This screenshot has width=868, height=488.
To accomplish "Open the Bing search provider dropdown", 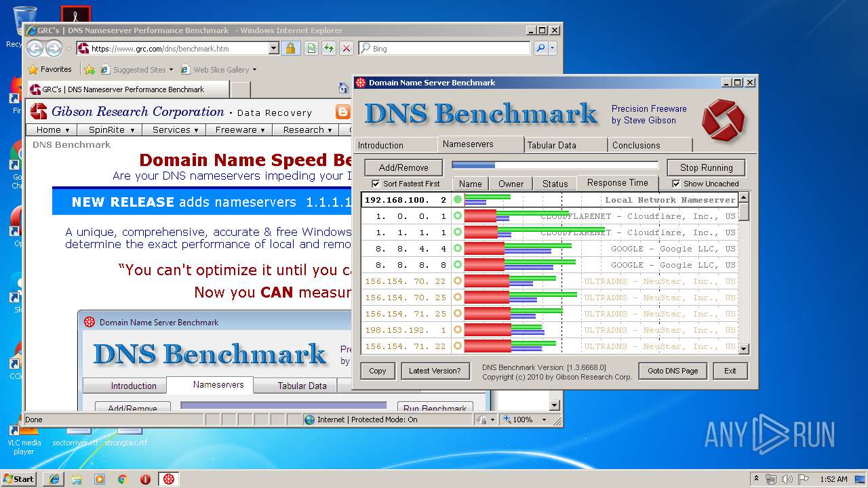I will 553,48.
